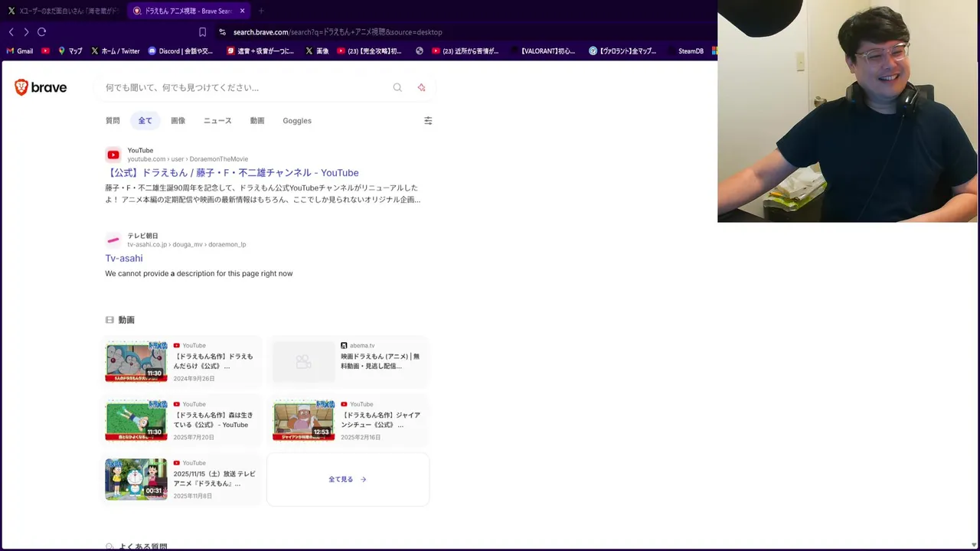
Task: Click the magnifying glass search icon
Action: coord(397,87)
